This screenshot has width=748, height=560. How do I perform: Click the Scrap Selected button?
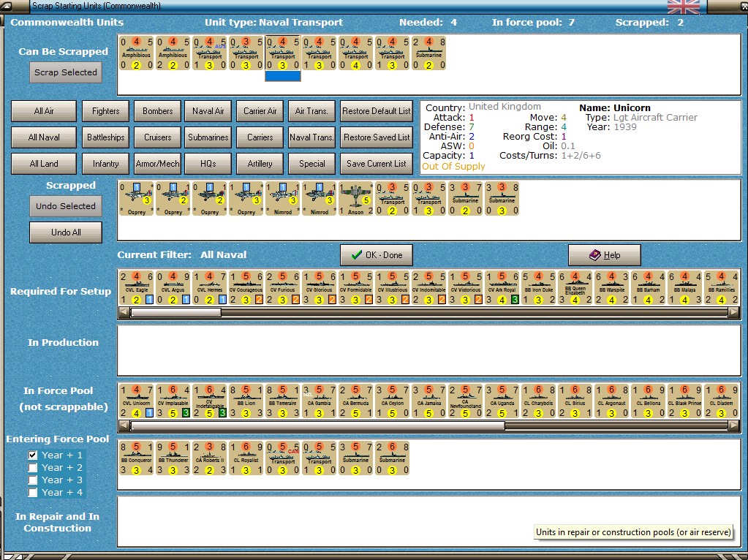click(x=66, y=72)
